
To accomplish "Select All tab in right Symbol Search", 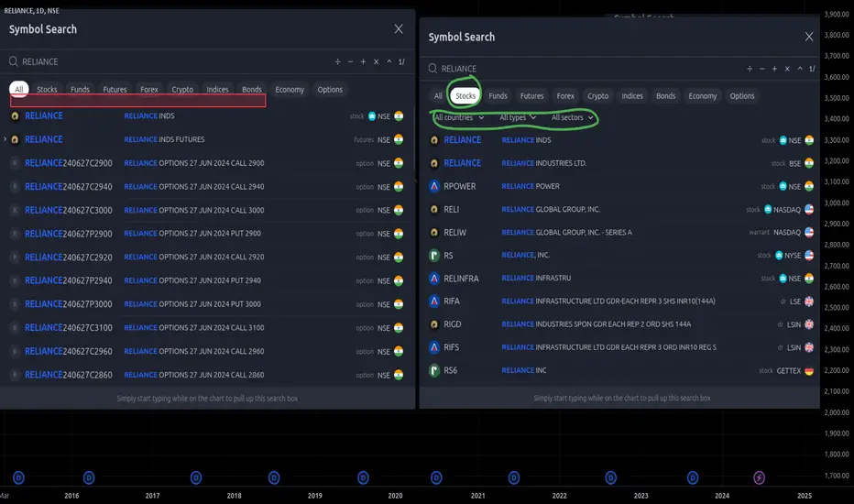I will [438, 96].
